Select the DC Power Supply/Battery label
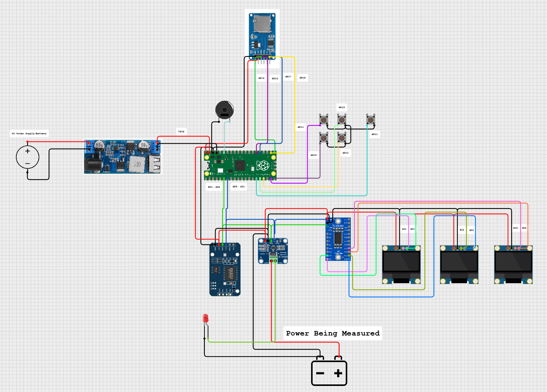 point(29,133)
